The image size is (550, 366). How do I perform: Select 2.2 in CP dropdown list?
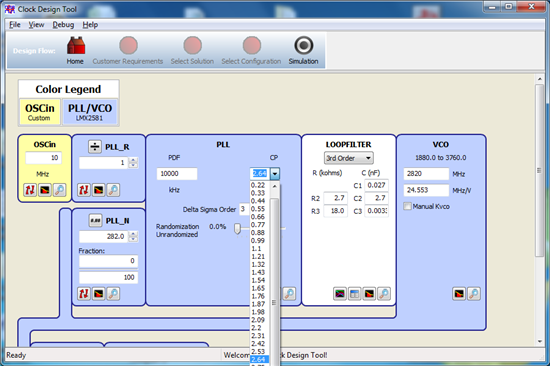[258, 328]
